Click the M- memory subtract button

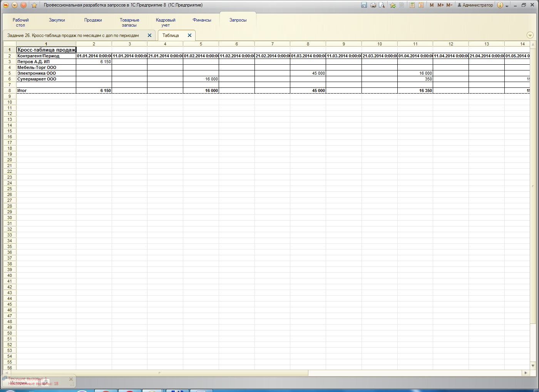449,5
